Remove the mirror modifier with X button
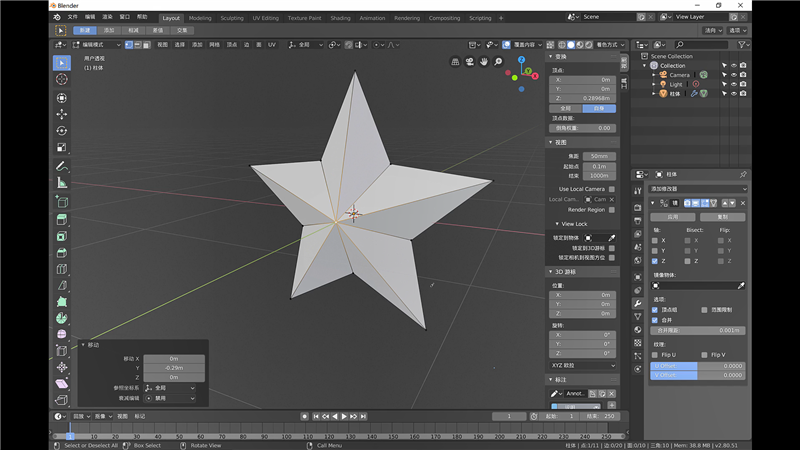 pos(743,203)
